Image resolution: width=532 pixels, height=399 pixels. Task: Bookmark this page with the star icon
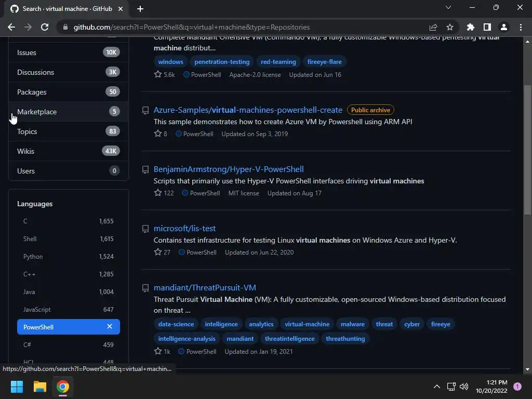coord(450,27)
